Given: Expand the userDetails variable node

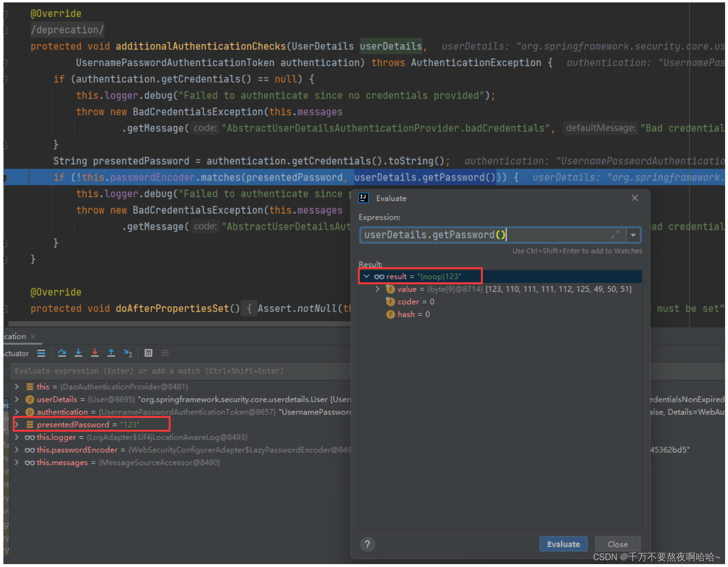Looking at the screenshot, I should tap(16, 399).
